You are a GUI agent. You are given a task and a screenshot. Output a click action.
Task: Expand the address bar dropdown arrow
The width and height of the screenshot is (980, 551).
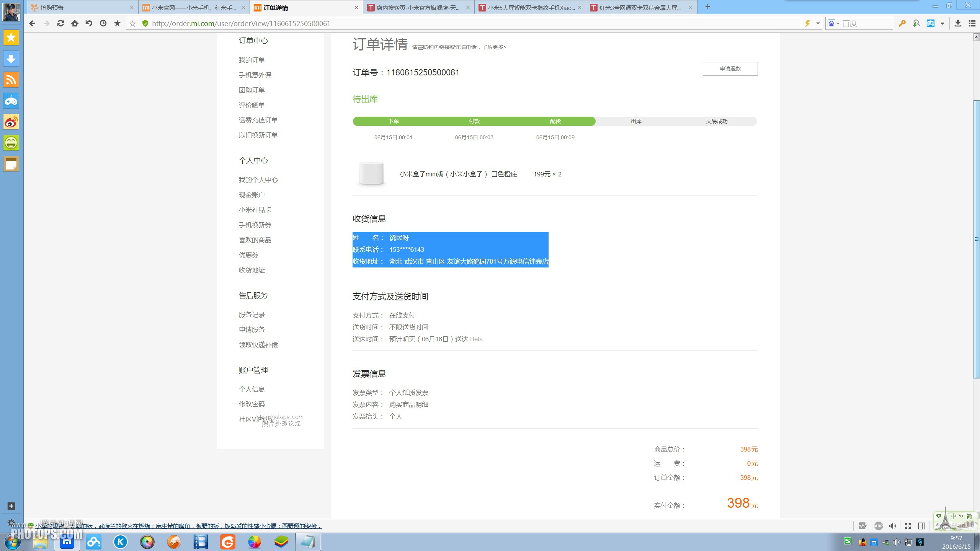click(818, 23)
